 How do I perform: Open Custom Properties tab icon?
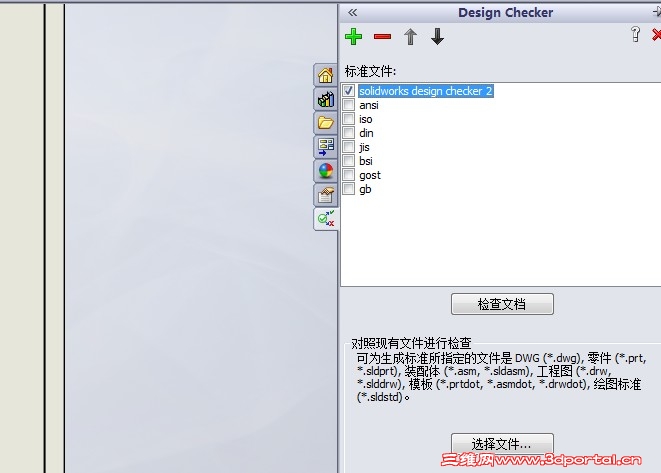[325, 195]
